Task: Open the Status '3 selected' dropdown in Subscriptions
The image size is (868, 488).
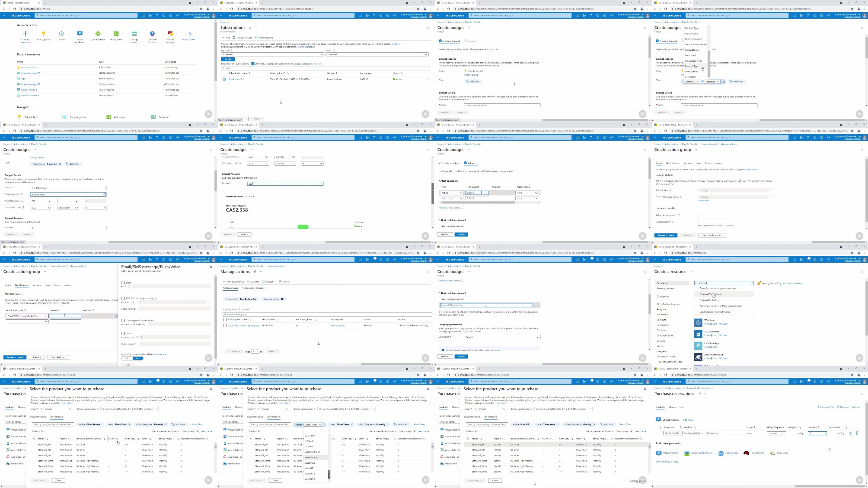Action: [x=377, y=54]
